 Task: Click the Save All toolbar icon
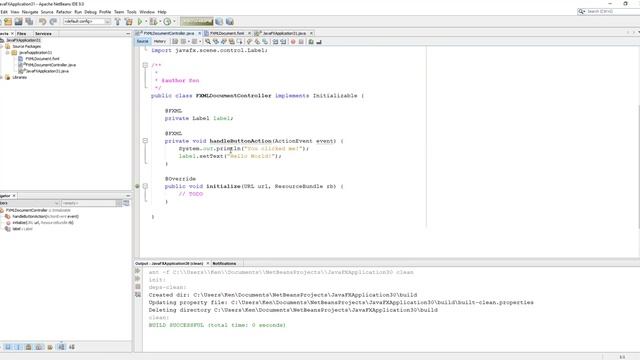(29, 21)
